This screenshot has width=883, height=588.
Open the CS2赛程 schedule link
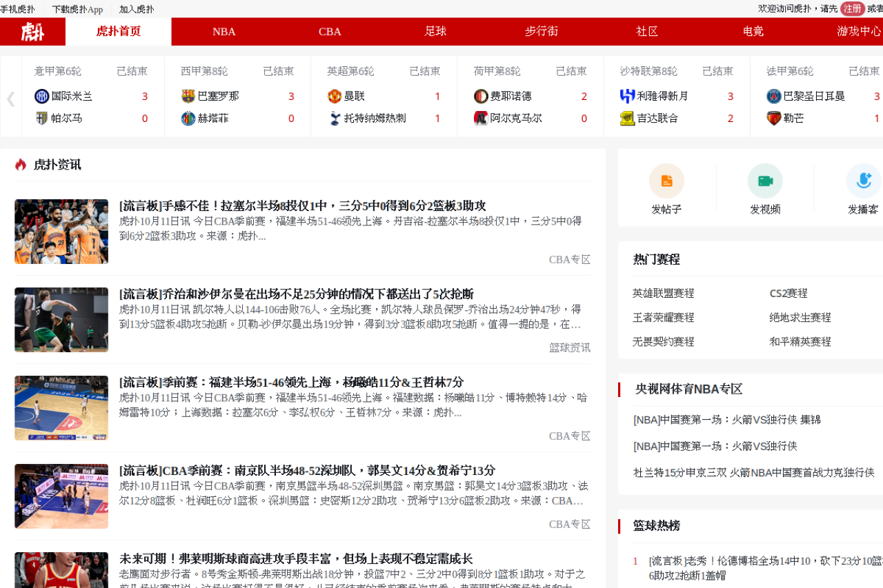click(x=788, y=294)
